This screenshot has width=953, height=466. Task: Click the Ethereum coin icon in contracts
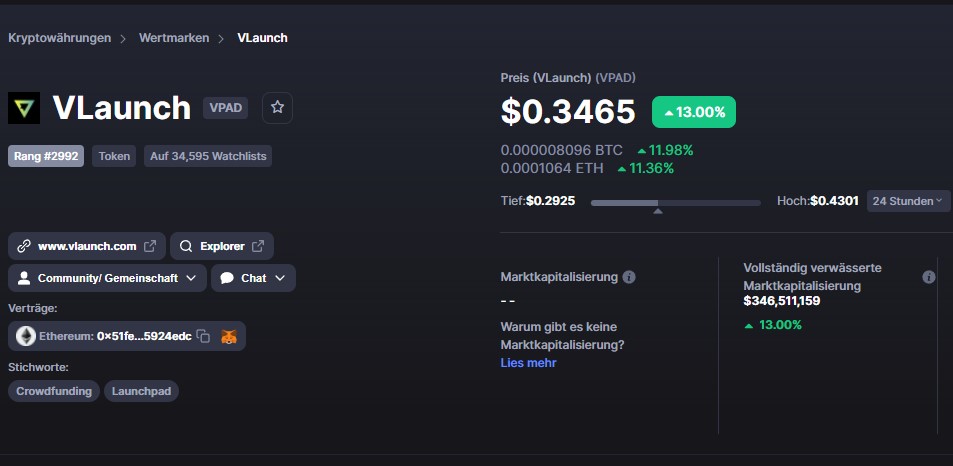pyautogui.click(x=26, y=336)
